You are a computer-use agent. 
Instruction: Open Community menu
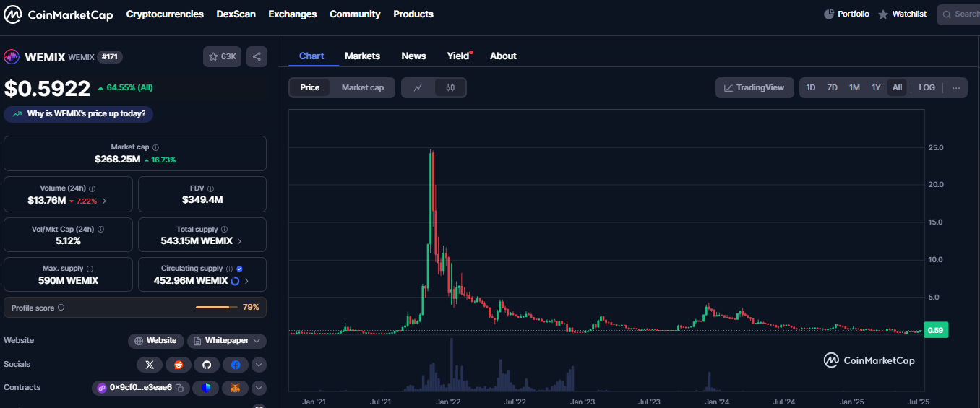coord(355,14)
